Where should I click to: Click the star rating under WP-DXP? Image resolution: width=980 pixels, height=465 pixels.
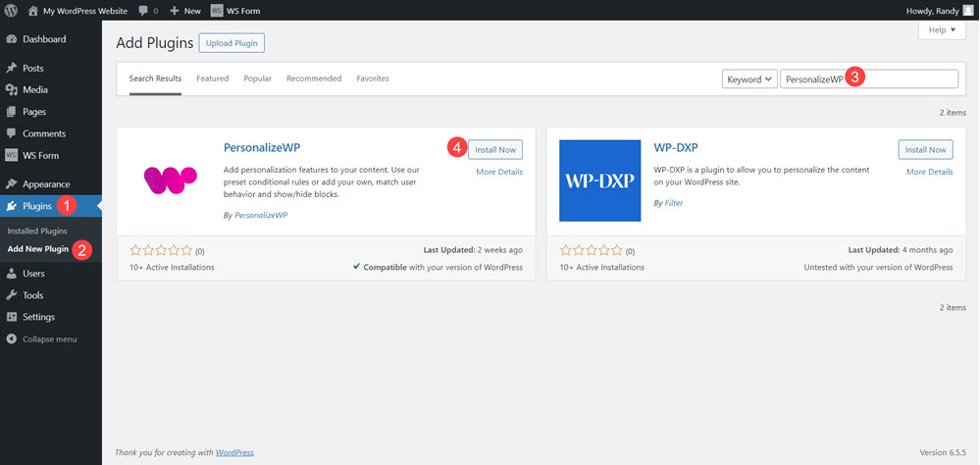click(x=592, y=250)
